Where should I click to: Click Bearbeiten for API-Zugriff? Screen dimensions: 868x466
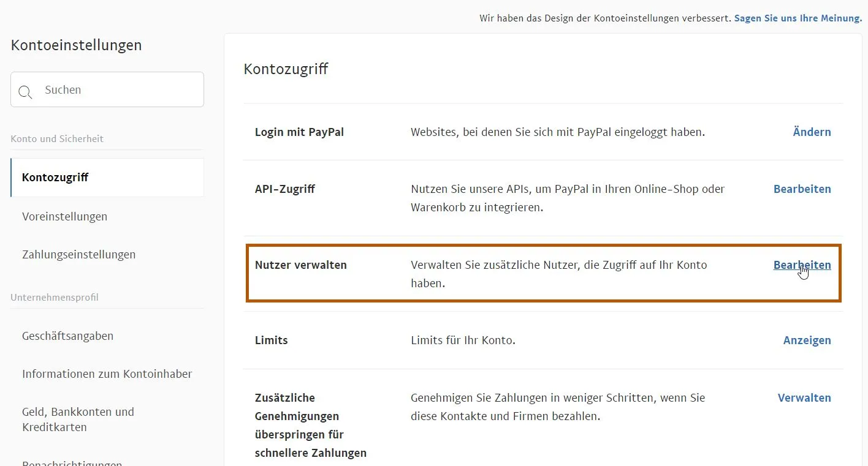point(802,189)
